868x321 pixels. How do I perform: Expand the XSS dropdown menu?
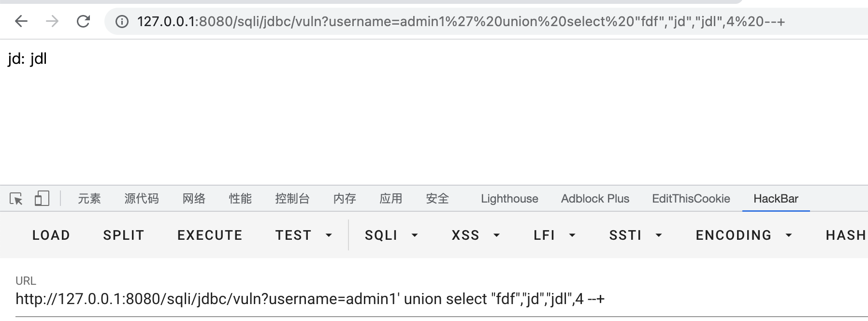pyautogui.click(x=475, y=235)
